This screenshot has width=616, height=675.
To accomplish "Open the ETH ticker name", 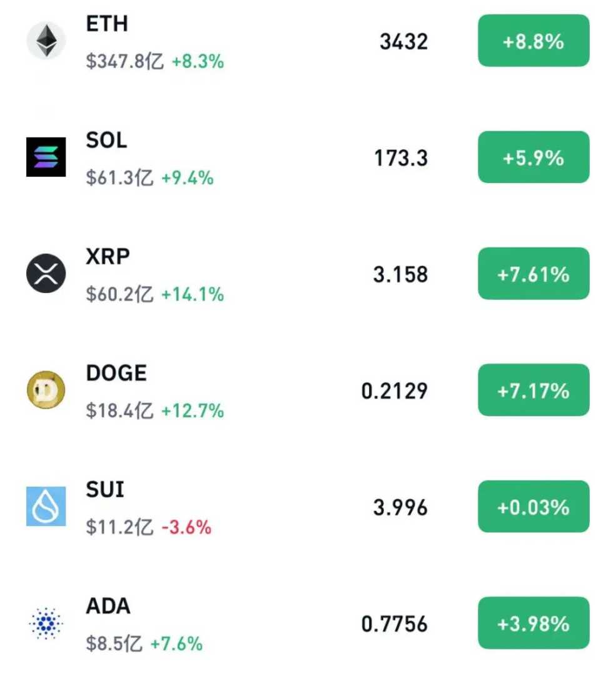I will (x=107, y=24).
